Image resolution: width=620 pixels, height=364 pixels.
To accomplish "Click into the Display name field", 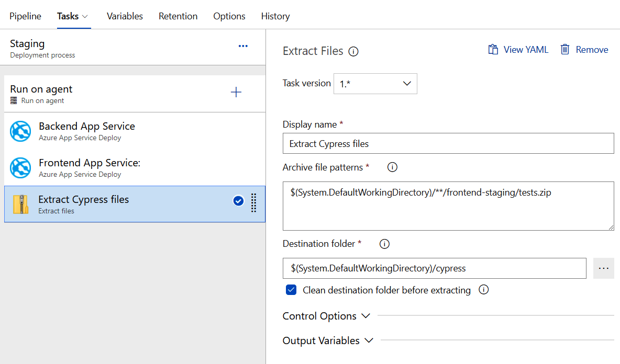I will 448,143.
